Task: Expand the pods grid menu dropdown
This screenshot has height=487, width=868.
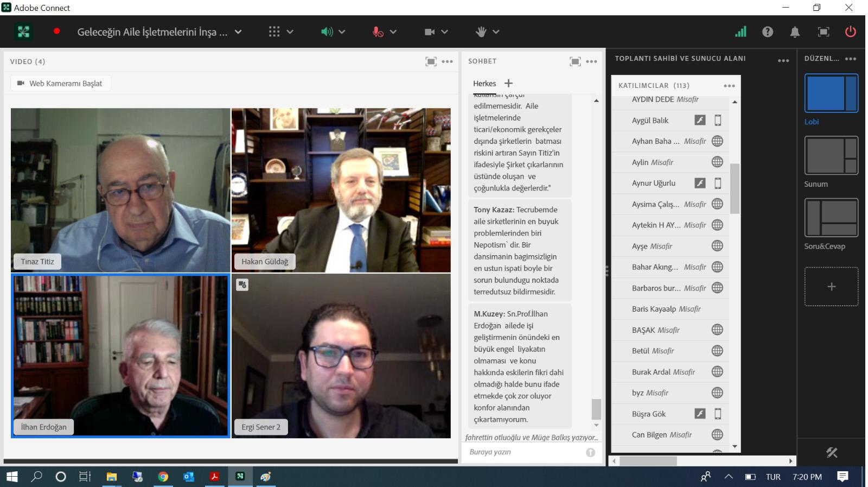Action: [290, 32]
